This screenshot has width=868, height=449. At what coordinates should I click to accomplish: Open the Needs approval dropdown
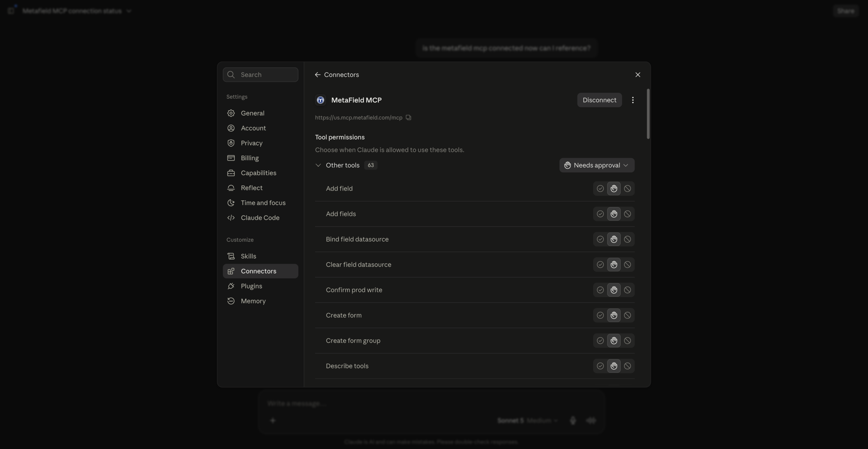597,165
